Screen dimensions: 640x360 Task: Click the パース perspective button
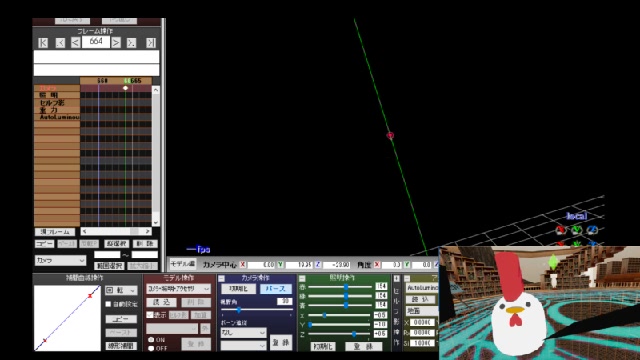276,289
